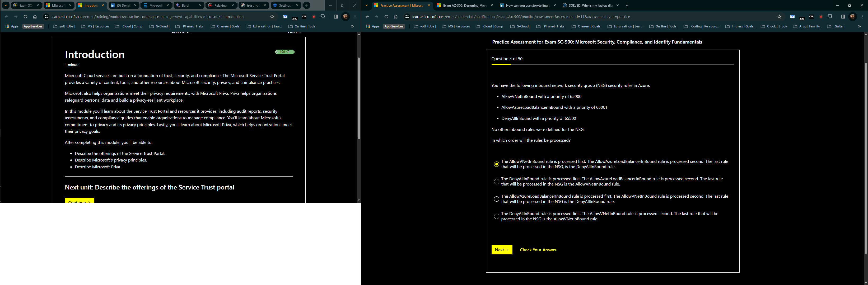Click left page vertical scrollbar thumb

point(358,98)
